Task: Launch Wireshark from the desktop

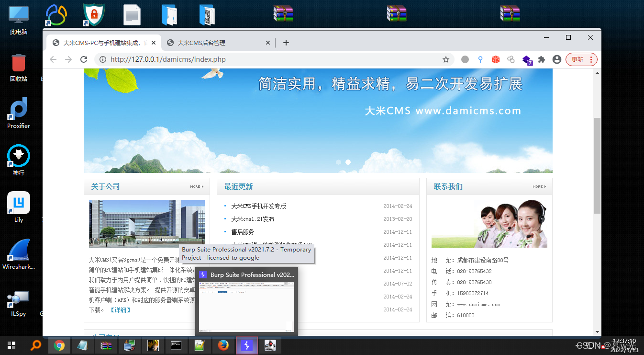Action: tap(19, 254)
